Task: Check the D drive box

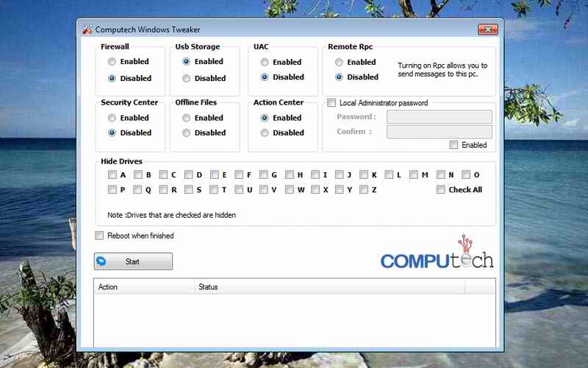Action: pyautogui.click(x=189, y=174)
